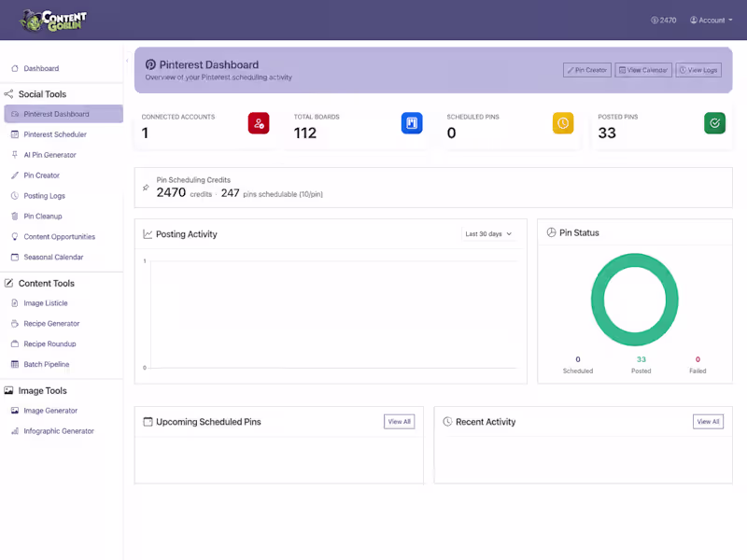Viewport: 747px width, 560px height.
Task: Click the Pin Creator pencil icon
Action: (15, 175)
